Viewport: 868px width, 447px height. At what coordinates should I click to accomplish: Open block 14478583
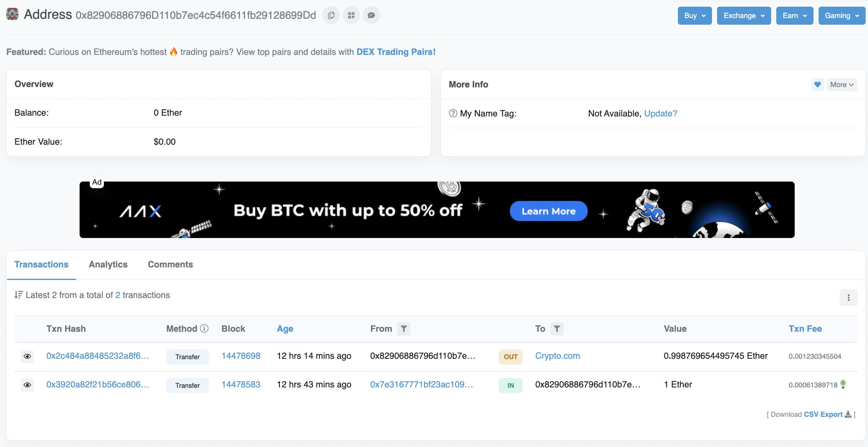(241, 385)
